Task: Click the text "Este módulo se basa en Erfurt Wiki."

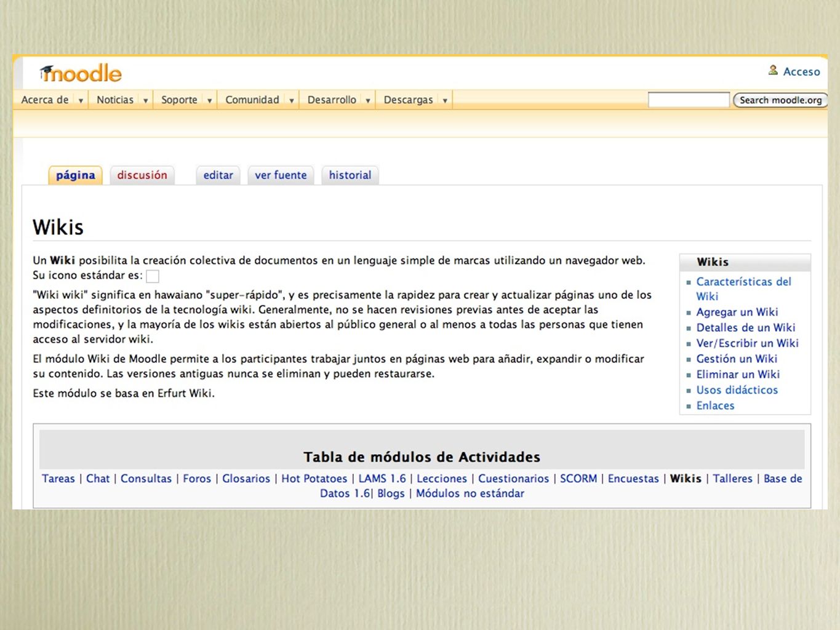Action: pos(124,393)
